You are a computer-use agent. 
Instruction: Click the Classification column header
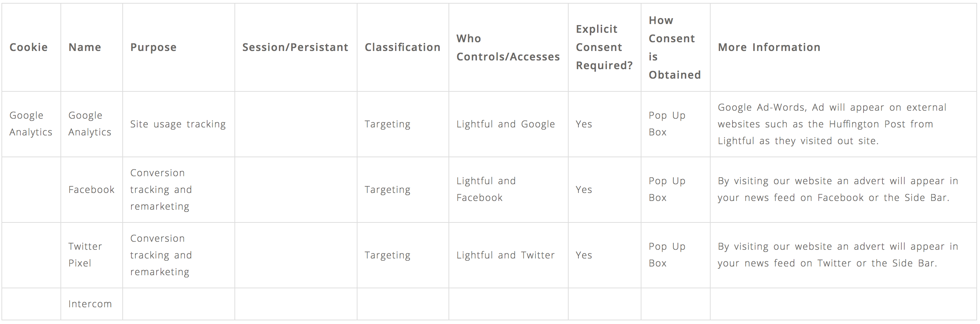pyautogui.click(x=403, y=47)
